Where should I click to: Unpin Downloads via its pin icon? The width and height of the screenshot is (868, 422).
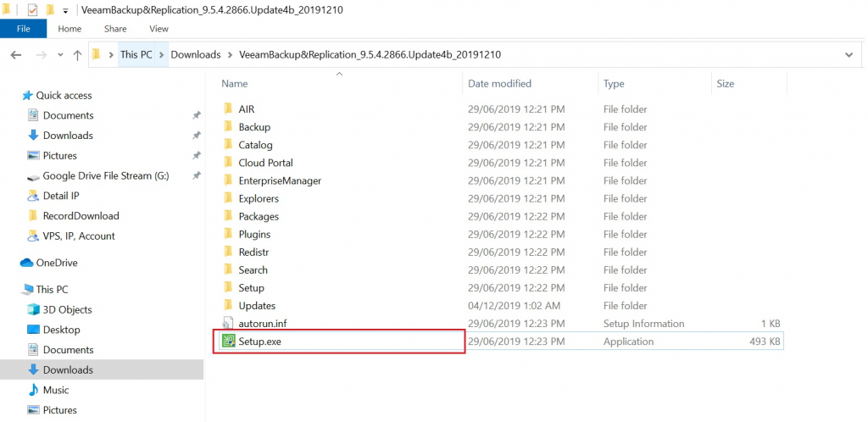coord(196,136)
